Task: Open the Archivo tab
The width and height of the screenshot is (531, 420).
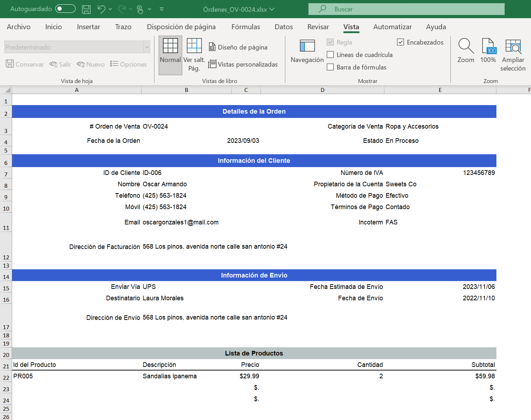Action: pos(19,27)
